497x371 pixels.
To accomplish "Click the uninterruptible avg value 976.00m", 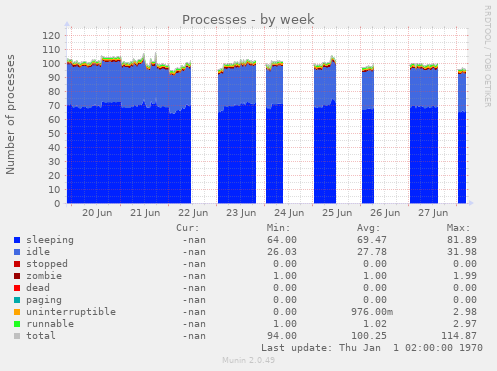I will (x=372, y=312).
